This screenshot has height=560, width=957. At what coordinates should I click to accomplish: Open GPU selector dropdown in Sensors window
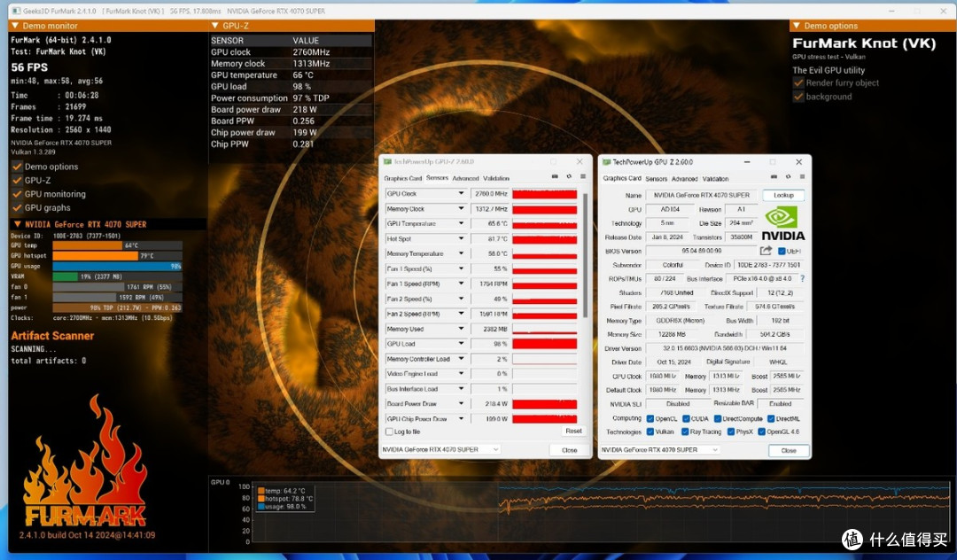(x=440, y=449)
